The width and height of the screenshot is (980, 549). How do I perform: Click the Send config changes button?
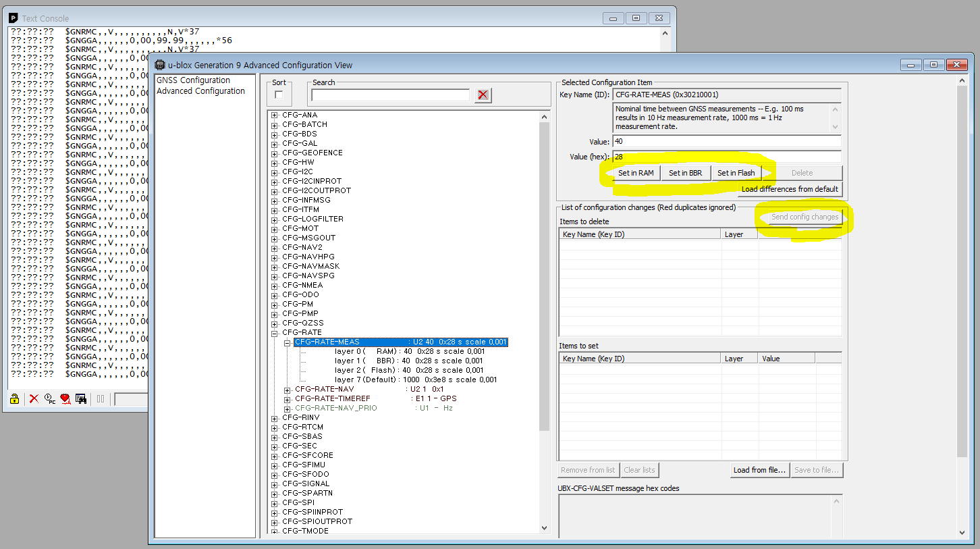tap(805, 217)
